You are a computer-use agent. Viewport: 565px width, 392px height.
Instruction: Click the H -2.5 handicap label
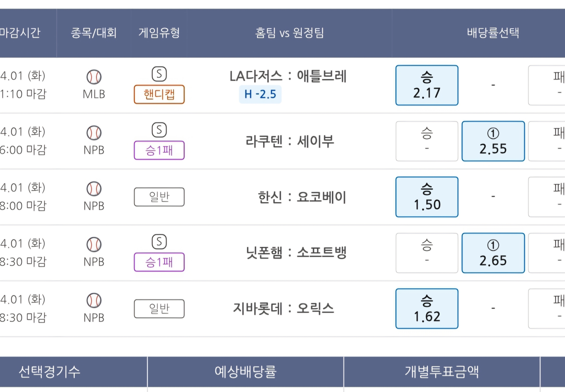(x=260, y=94)
